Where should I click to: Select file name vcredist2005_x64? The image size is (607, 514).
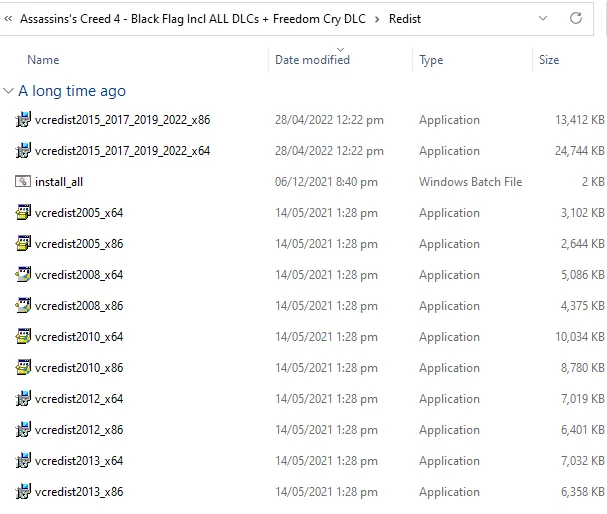click(79, 213)
